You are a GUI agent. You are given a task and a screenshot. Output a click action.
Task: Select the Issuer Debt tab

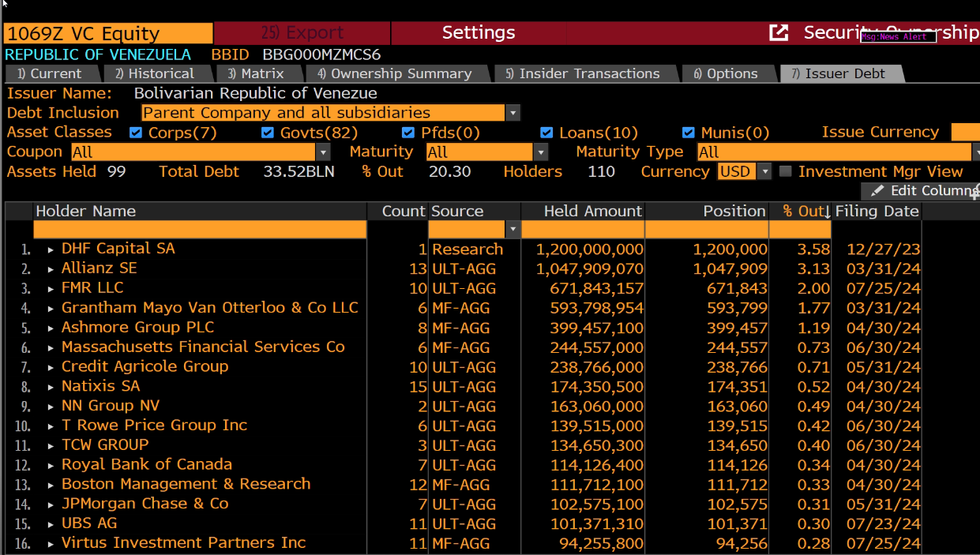click(x=840, y=73)
